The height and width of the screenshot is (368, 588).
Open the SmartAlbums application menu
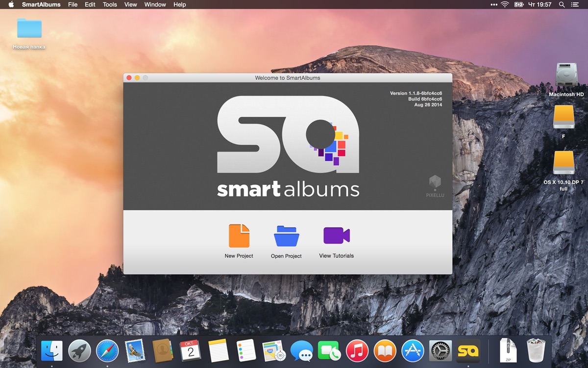pyautogui.click(x=41, y=4)
